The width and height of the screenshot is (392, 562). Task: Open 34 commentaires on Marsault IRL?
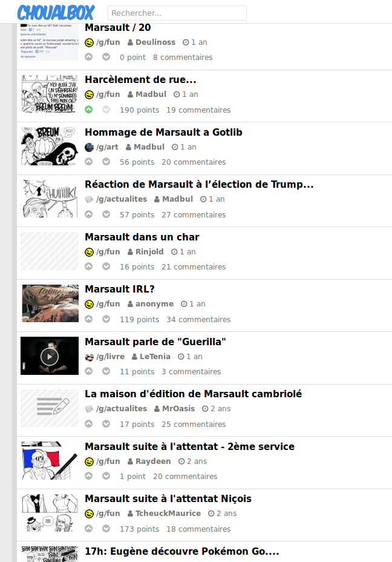point(198,319)
